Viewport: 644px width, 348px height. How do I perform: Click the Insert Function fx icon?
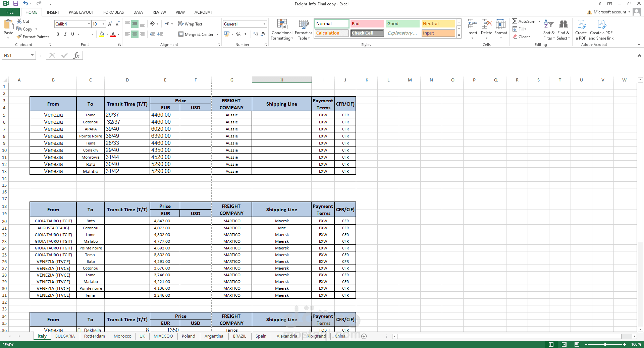76,55
